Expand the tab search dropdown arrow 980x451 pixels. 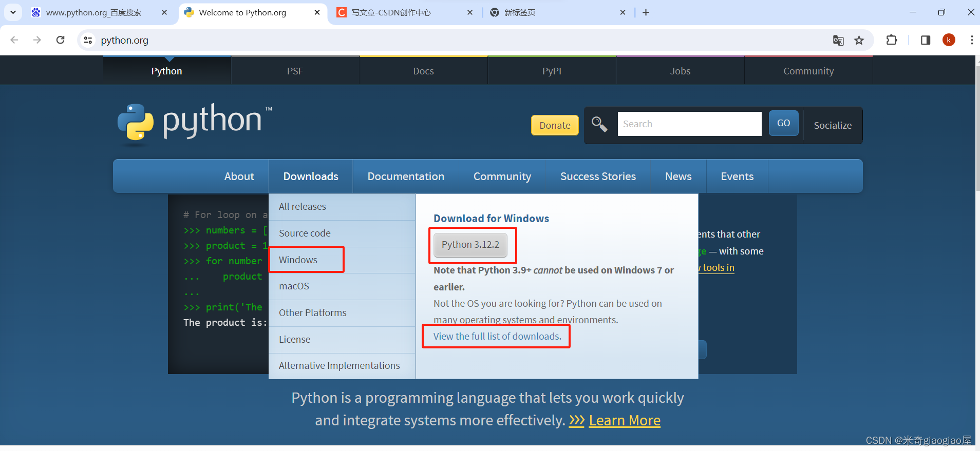click(13, 12)
